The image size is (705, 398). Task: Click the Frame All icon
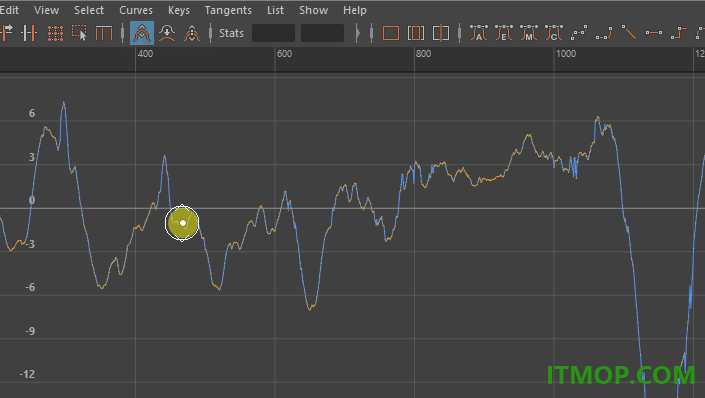(391, 33)
